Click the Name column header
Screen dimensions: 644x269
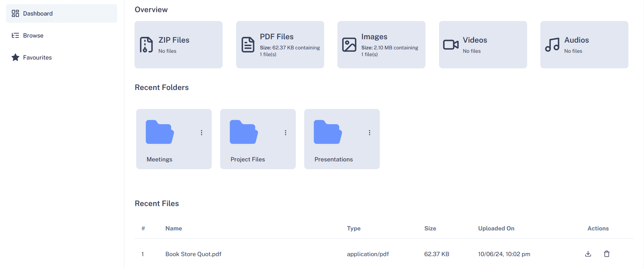click(173, 228)
